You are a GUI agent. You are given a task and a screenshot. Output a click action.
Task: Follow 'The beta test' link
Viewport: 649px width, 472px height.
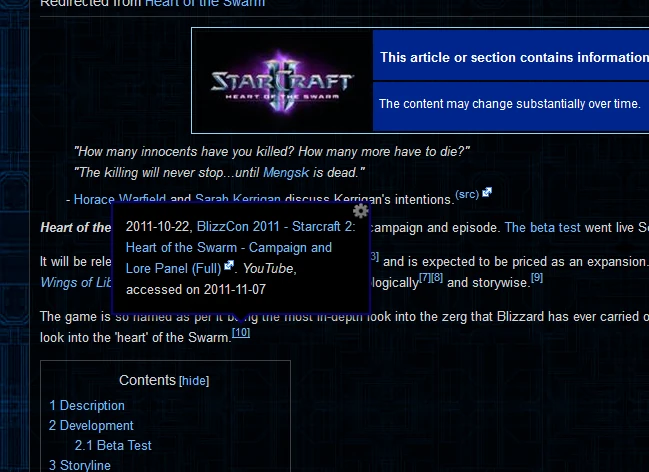[x=543, y=227]
